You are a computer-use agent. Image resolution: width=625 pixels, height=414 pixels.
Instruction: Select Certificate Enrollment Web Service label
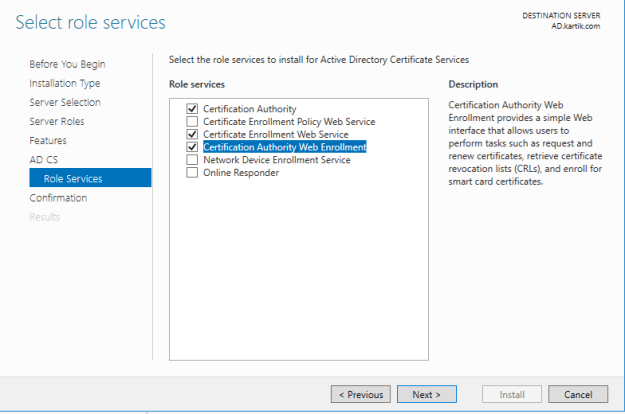click(276, 134)
